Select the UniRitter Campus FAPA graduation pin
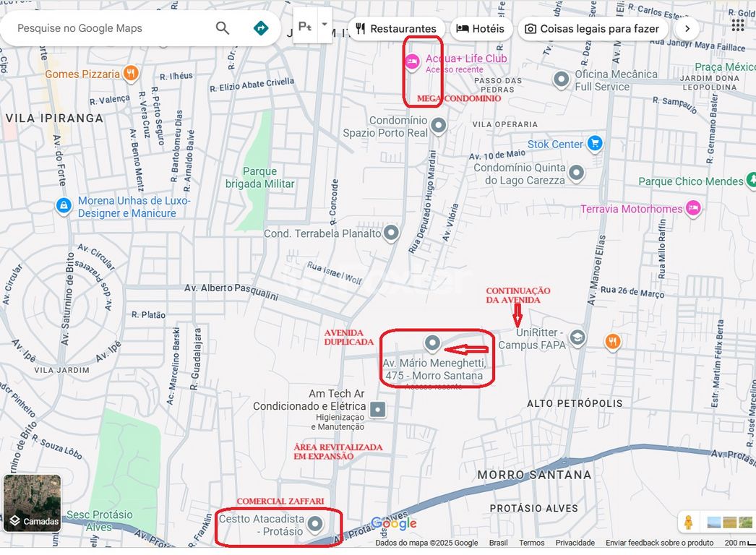This screenshot has width=756, height=555. pyautogui.click(x=577, y=337)
